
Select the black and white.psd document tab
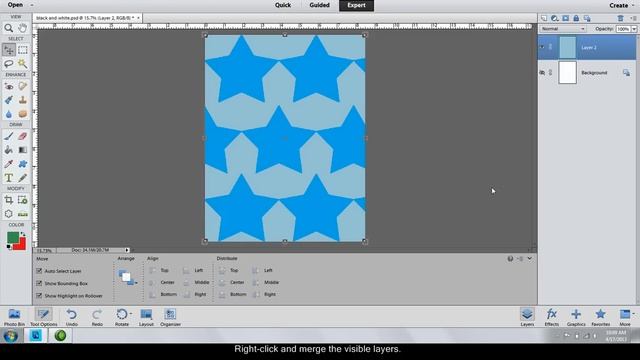[x=87, y=18]
